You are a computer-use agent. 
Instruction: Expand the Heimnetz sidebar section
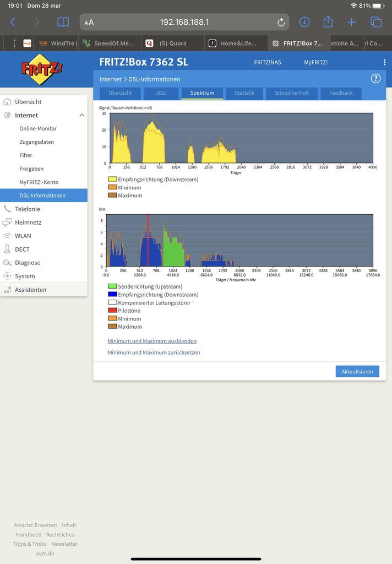coord(28,223)
